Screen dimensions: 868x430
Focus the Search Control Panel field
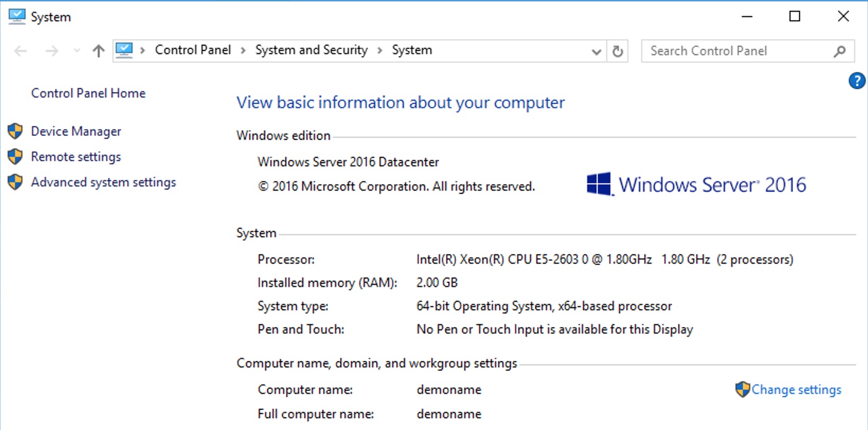tap(737, 51)
